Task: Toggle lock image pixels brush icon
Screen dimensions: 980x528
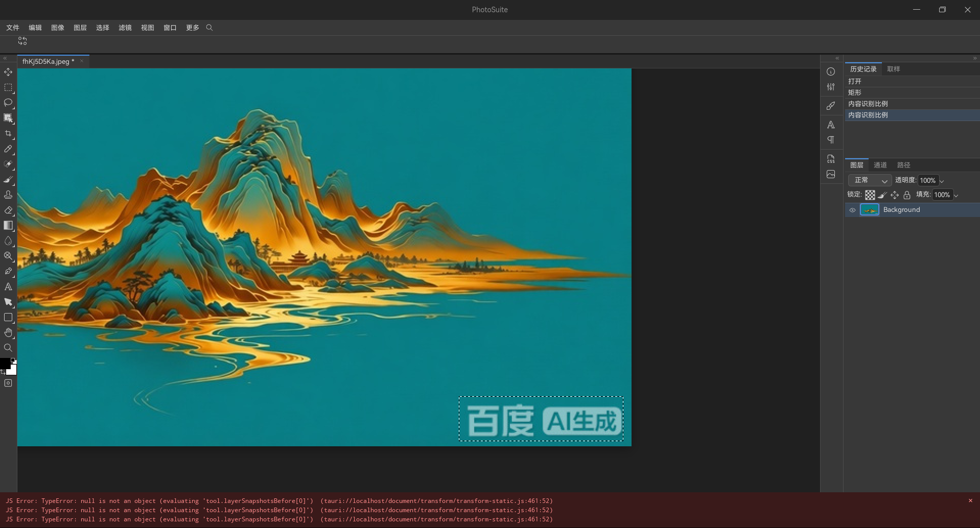Action: click(x=882, y=195)
